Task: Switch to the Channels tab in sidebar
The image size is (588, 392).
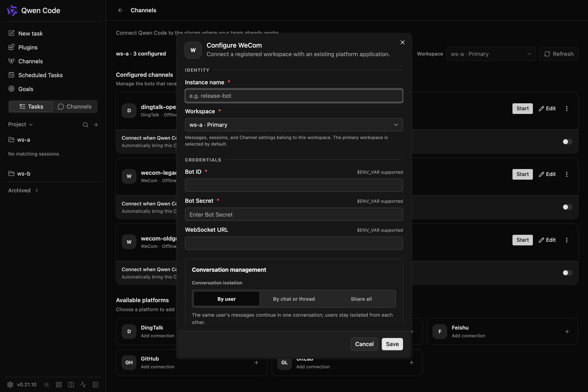Action: (75, 107)
